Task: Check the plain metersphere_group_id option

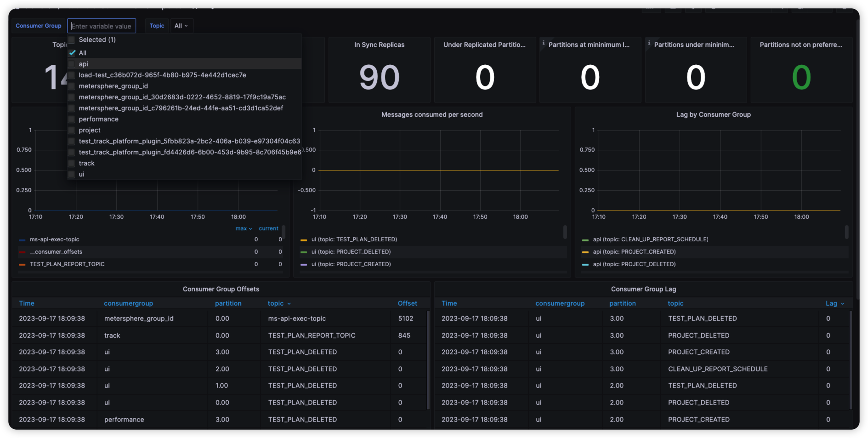Action: tap(72, 86)
